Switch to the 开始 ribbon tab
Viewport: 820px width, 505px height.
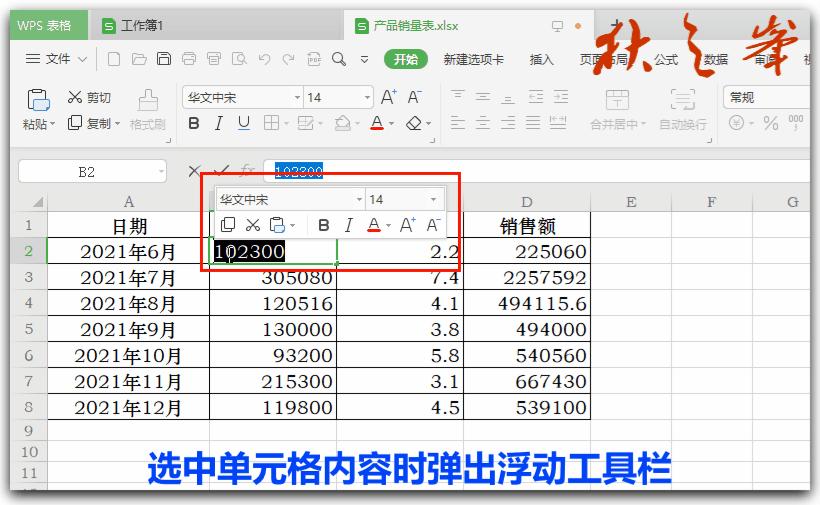click(405, 59)
